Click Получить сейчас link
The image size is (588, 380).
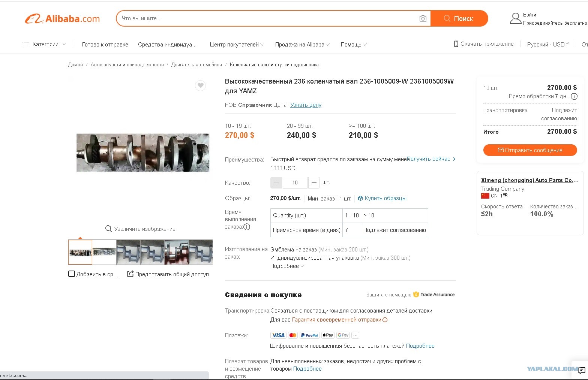(x=429, y=159)
